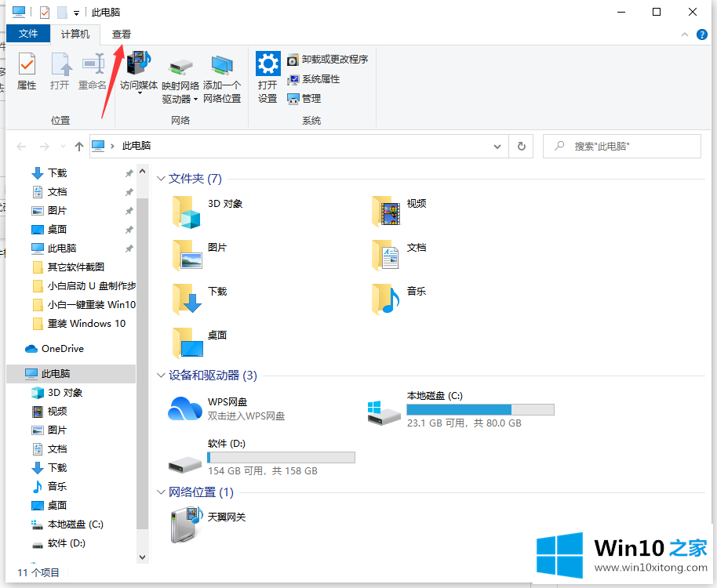Select the 文档 folder in main pane
717x588 pixels.
[400, 256]
